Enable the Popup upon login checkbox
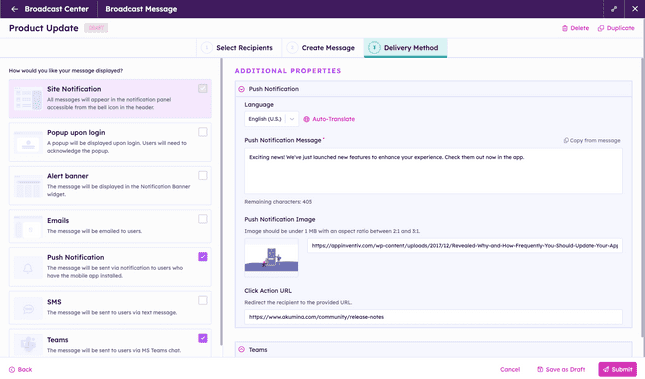This screenshot has height=379, width=645. point(203,132)
